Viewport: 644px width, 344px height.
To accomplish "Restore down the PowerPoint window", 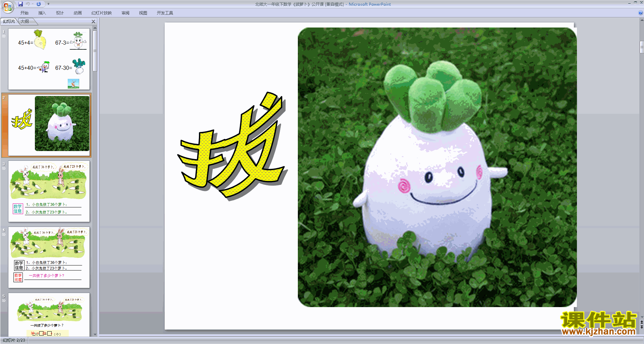I will pos(635,3).
